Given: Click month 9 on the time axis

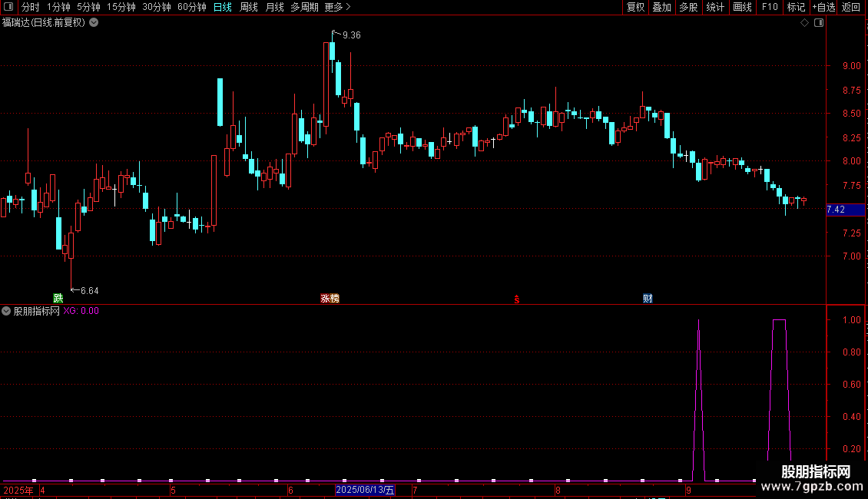Looking at the screenshot, I should click(688, 490).
